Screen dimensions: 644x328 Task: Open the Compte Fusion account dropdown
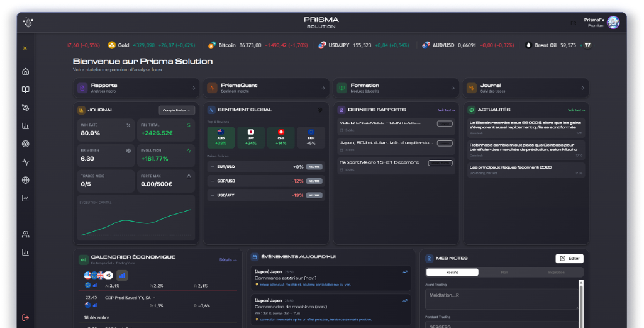click(177, 110)
